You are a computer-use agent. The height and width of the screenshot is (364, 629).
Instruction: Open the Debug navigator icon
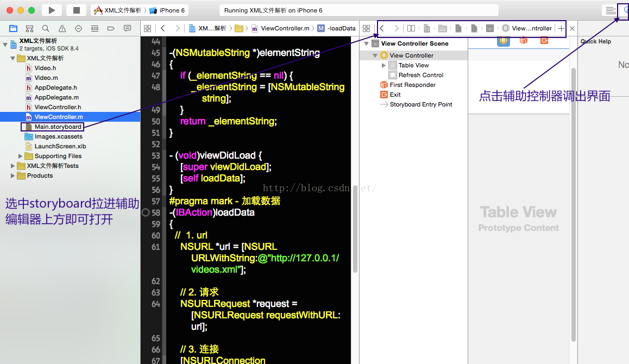coord(95,28)
